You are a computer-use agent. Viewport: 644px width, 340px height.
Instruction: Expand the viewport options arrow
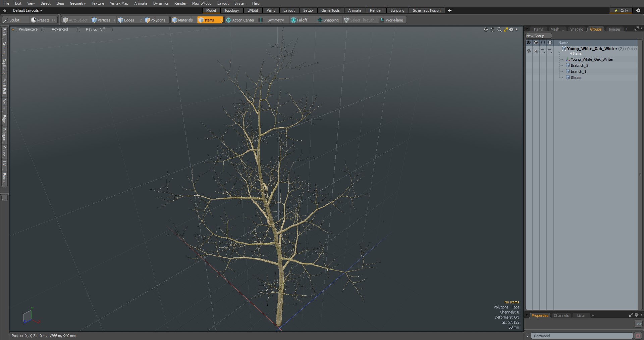coord(517,30)
